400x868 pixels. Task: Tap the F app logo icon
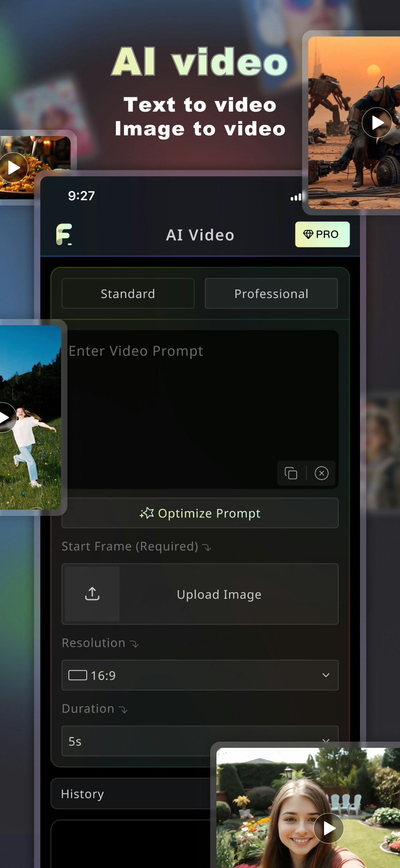pos(64,234)
